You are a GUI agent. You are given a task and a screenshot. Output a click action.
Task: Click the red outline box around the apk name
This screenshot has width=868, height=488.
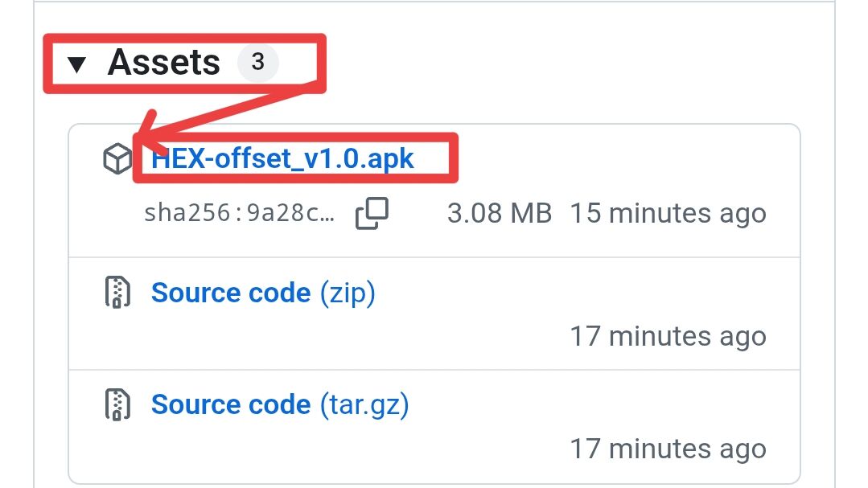(x=295, y=158)
